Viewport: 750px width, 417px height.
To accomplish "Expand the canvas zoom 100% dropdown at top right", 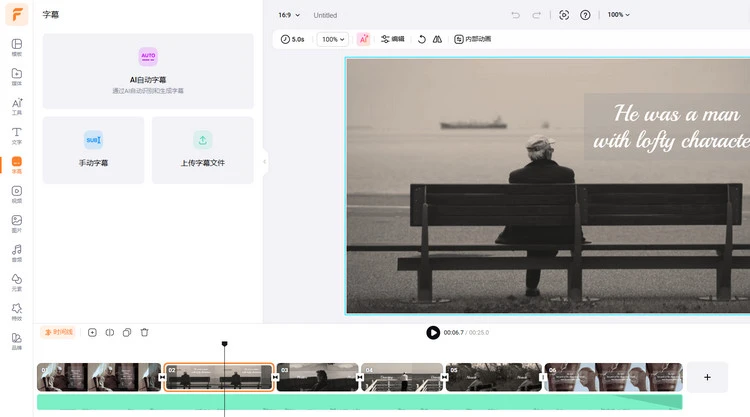I will [619, 15].
